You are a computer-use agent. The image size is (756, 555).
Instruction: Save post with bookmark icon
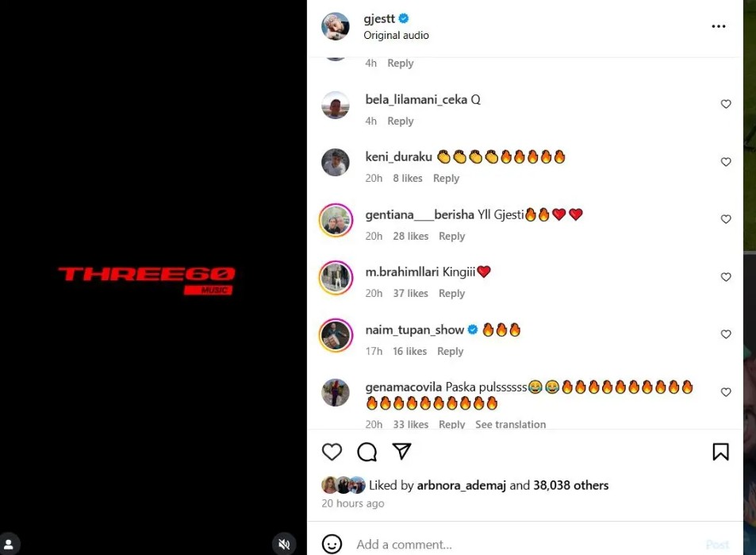click(721, 452)
